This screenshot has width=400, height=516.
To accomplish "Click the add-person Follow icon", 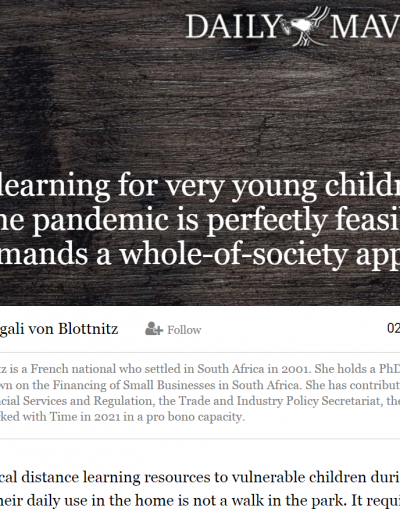I will coord(154,329).
